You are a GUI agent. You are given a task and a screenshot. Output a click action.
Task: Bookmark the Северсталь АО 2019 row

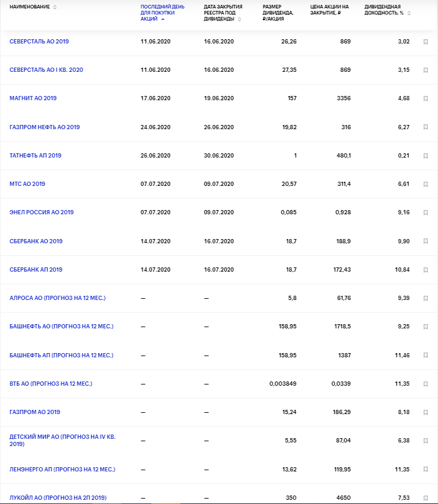point(425,42)
